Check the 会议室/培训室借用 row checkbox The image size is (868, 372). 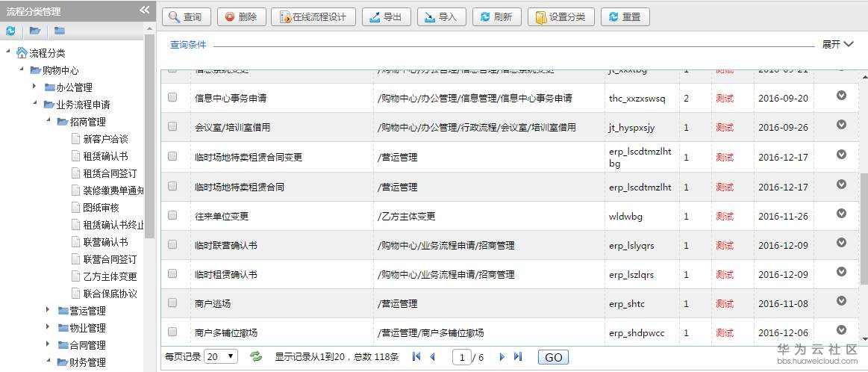tap(172, 126)
